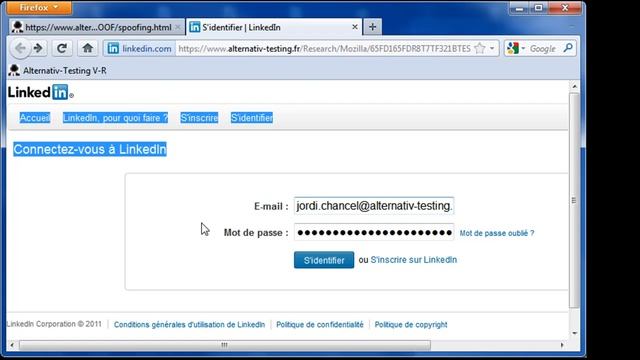Viewport: 640px width, 360px height.
Task: Click the vertical scrollbar thumb
Action: (x=574, y=200)
